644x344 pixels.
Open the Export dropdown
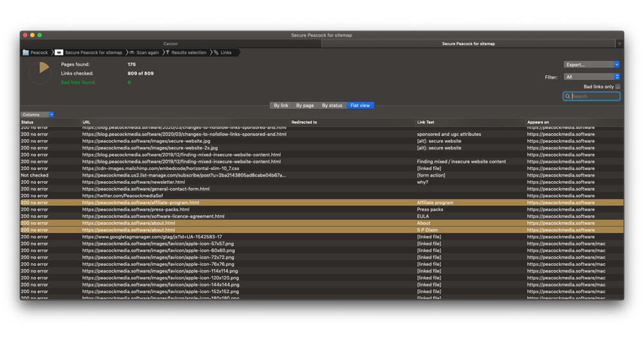pos(591,64)
